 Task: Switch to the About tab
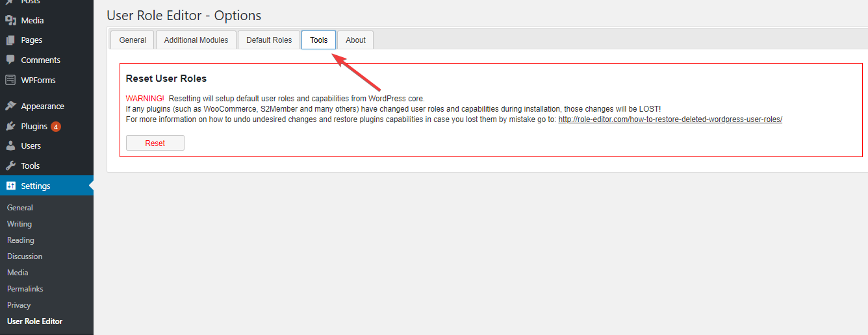(x=355, y=40)
